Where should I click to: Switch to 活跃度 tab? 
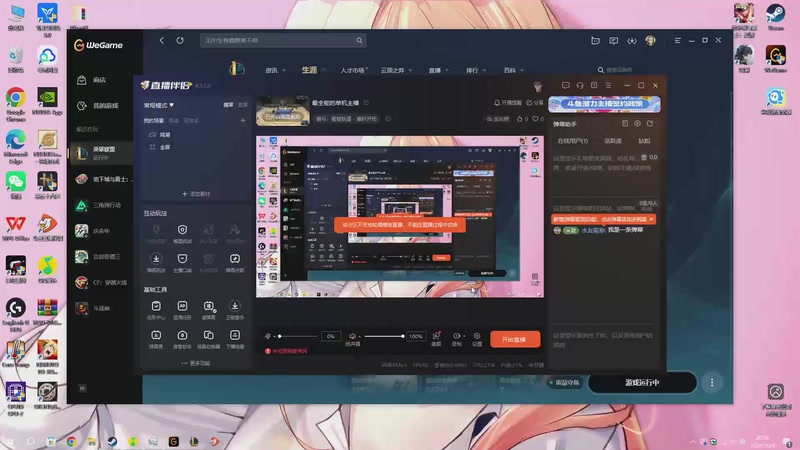tap(613, 141)
